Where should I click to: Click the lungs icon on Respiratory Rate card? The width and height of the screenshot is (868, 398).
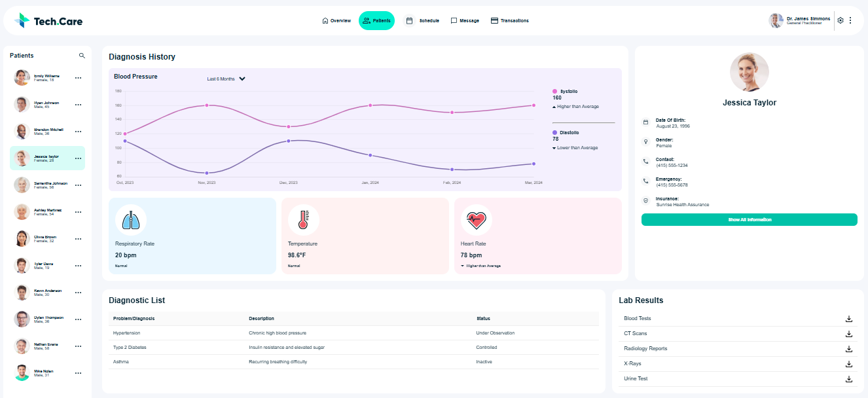pos(131,221)
